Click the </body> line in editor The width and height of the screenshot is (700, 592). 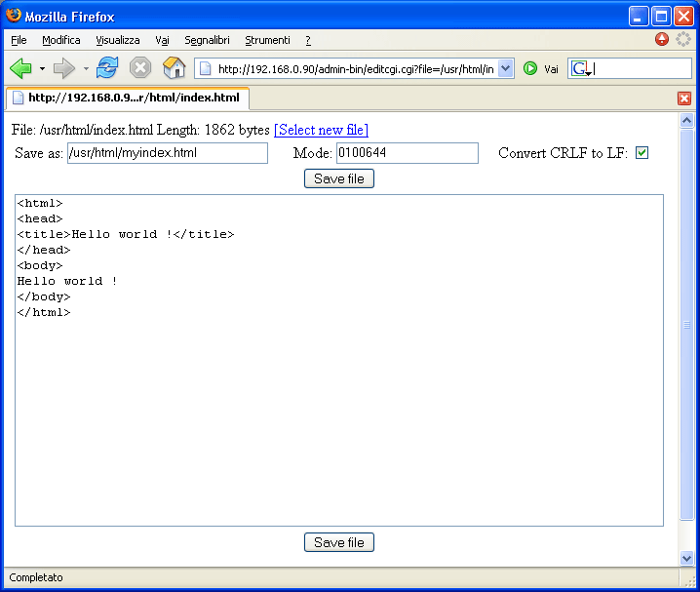(x=44, y=296)
